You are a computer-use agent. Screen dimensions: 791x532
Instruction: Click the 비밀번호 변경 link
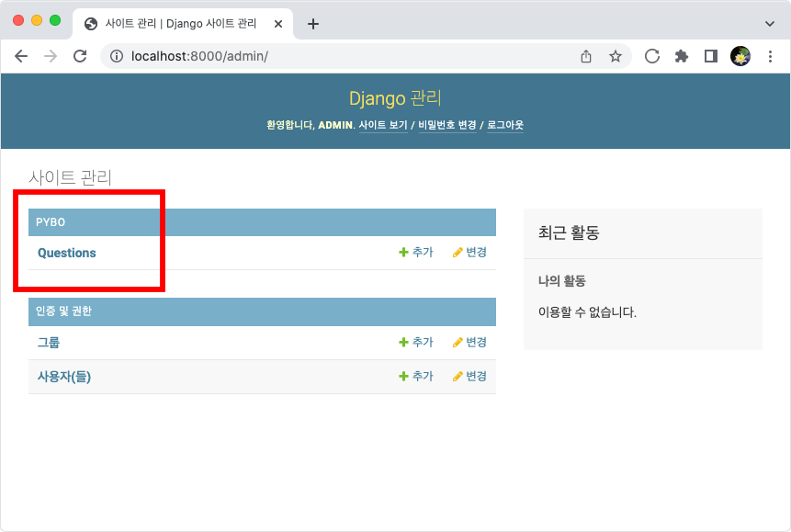click(x=447, y=125)
